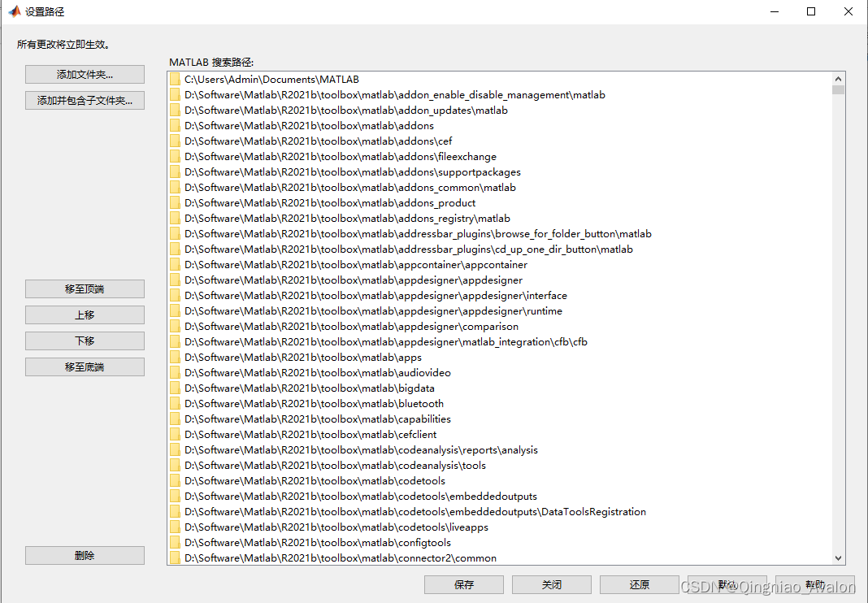Viewport: 868px width, 603px height.
Task: Click the 移至底端 button
Action: coord(85,367)
